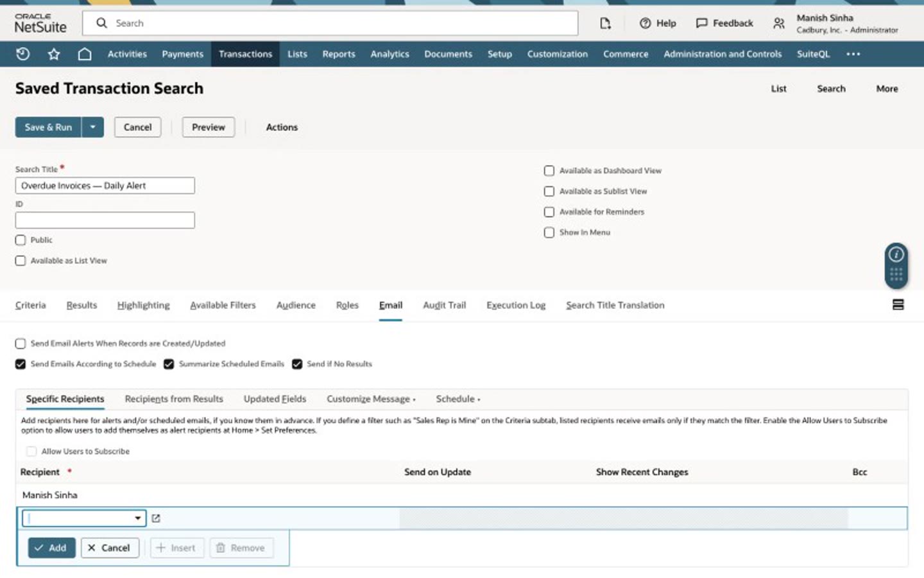Enable Available as Sublist View
Viewport: 924px width, 578px height.
pyautogui.click(x=549, y=191)
